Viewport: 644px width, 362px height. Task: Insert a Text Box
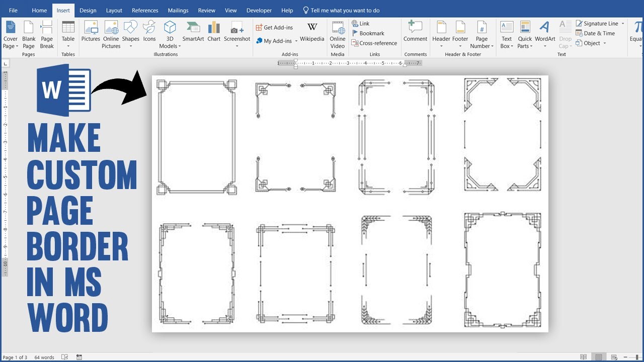coord(507,35)
